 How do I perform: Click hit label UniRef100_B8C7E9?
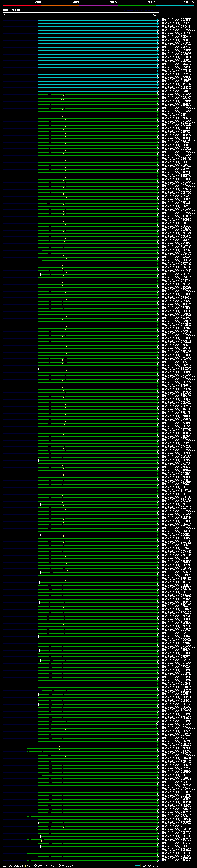[176, 775]
